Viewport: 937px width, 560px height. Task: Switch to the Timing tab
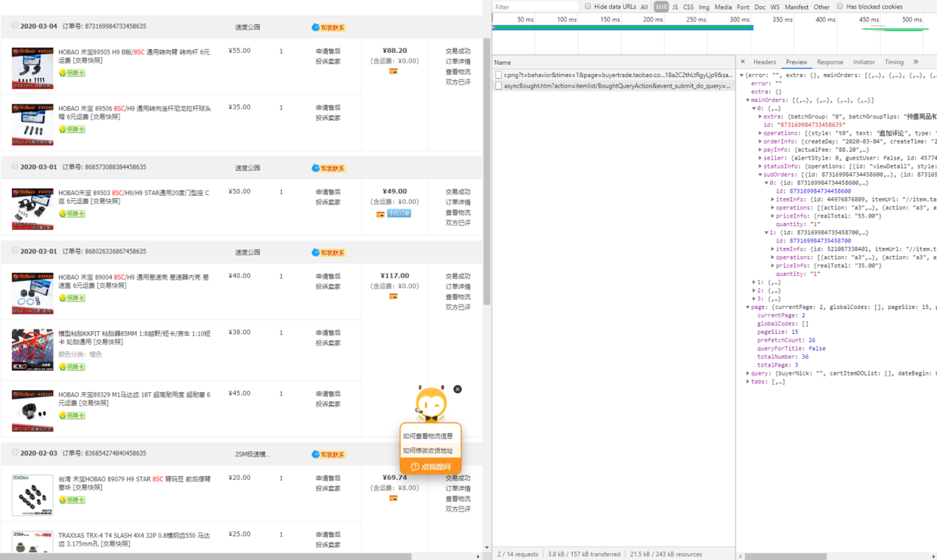click(x=894, y=62)
